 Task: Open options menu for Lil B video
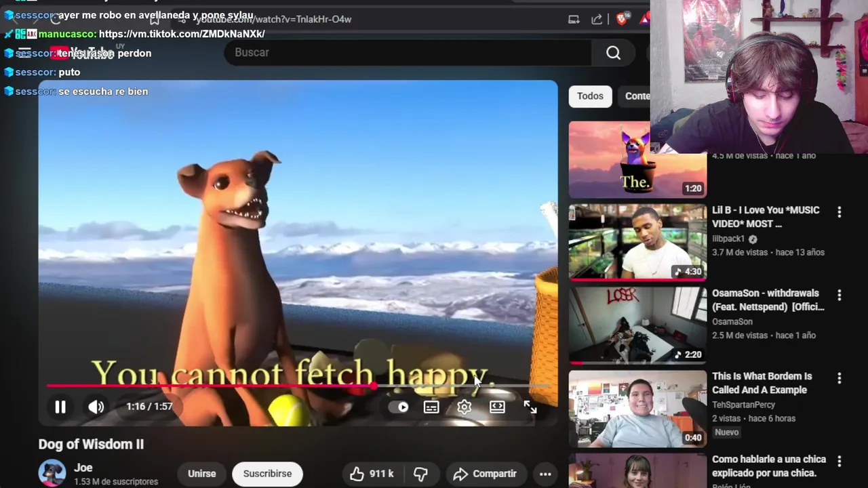[x=840, y=212]
